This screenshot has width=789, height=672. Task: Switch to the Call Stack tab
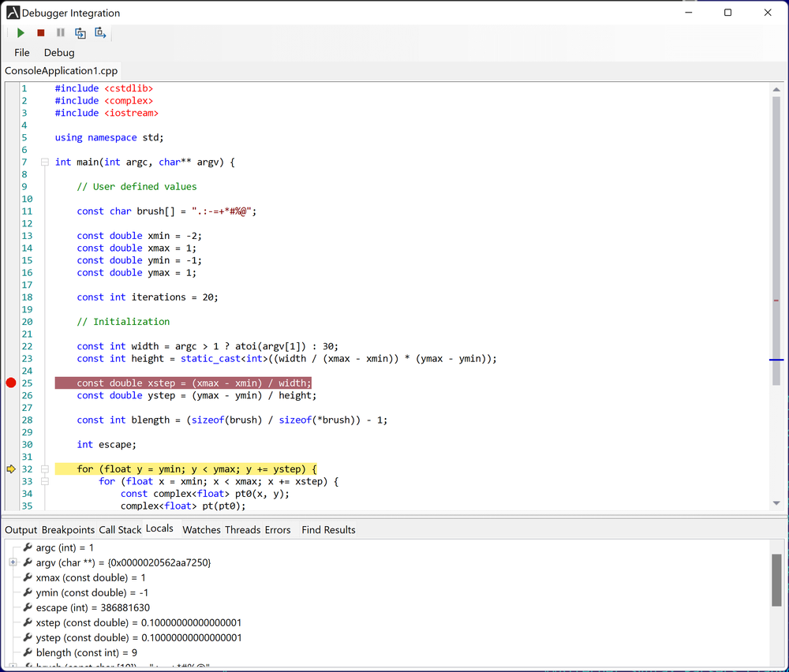120,530
